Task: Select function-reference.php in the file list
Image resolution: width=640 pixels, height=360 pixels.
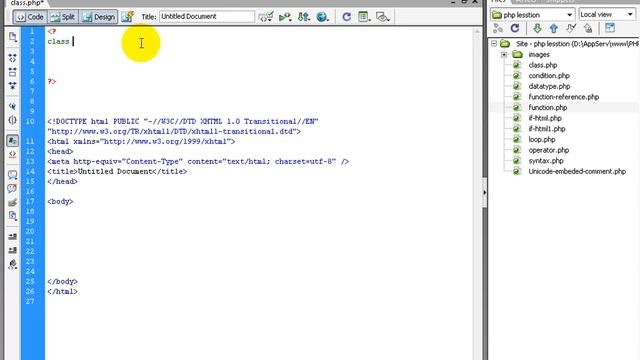Action: point(564,97)
